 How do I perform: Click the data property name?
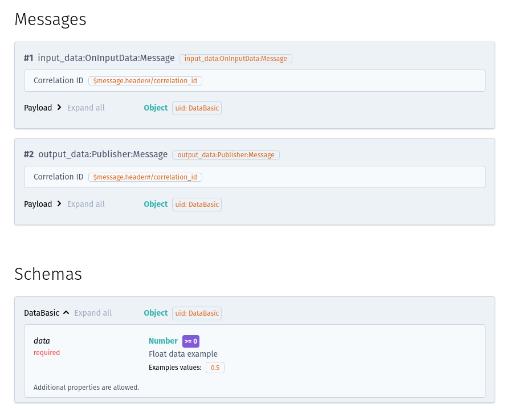click(x=42, y=341)
